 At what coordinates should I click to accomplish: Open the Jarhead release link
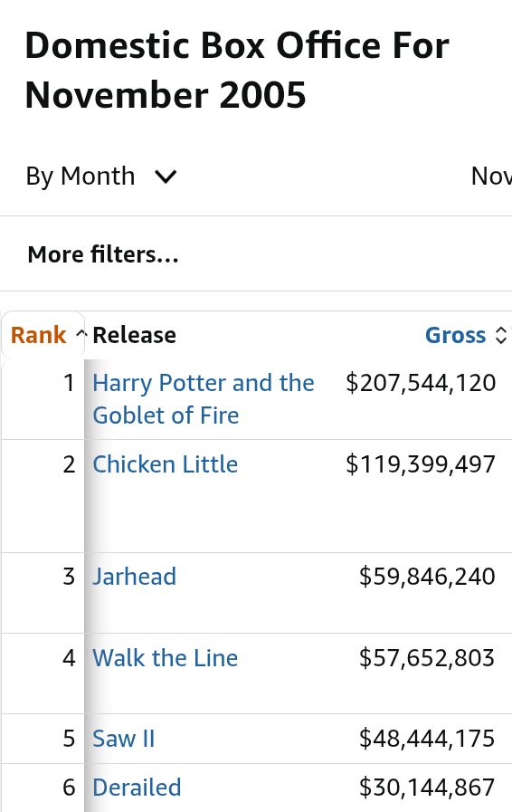coord(135,577)
